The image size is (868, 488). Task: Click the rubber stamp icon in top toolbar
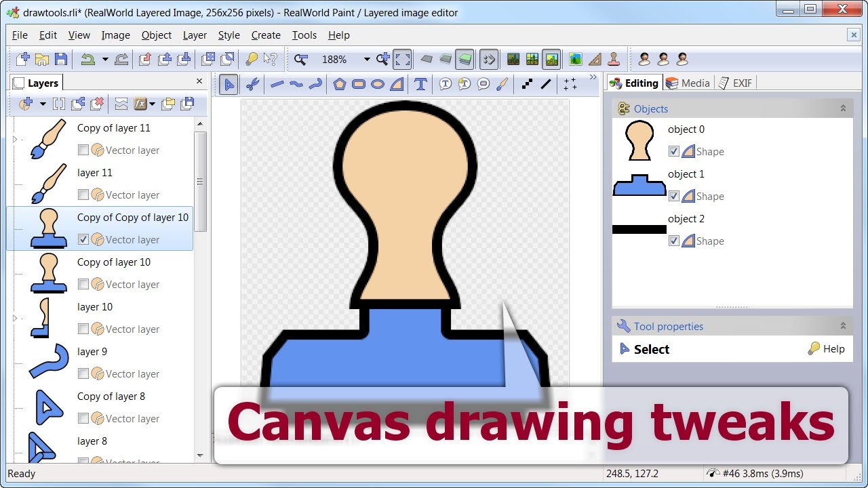point(614,59)
